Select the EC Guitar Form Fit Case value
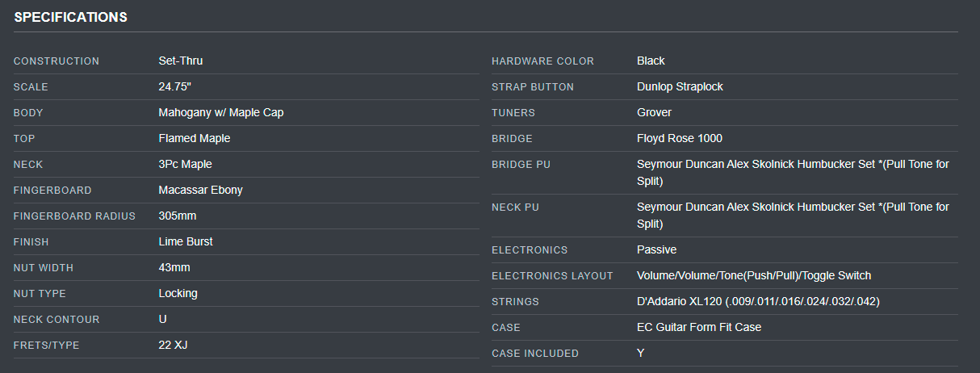 click(x=698, y=327)
